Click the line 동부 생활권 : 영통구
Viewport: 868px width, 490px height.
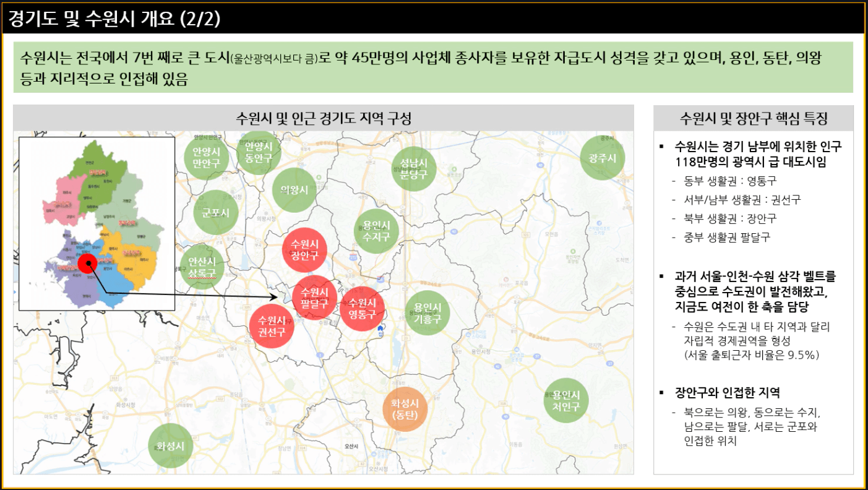coord(730,181)
